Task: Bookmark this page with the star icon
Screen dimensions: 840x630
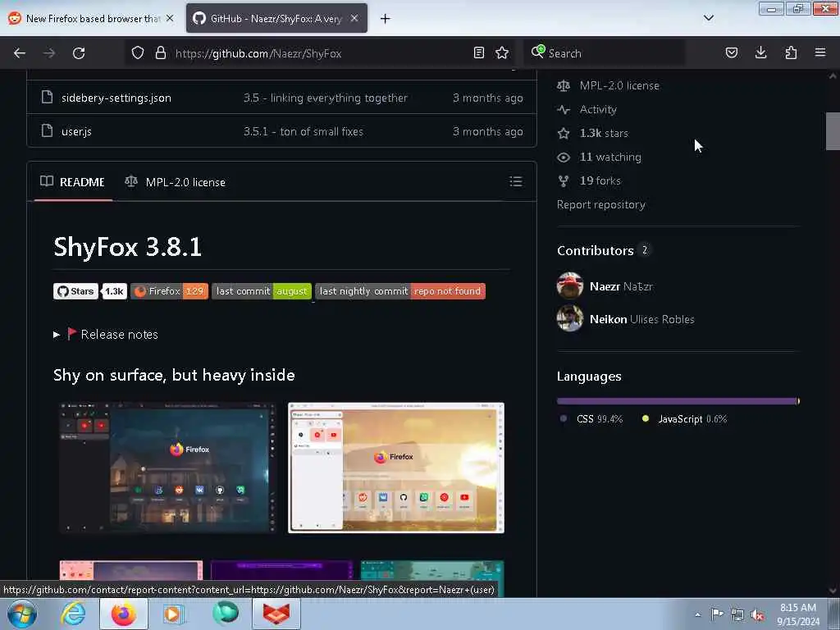Action: click(x=502, y=52)
